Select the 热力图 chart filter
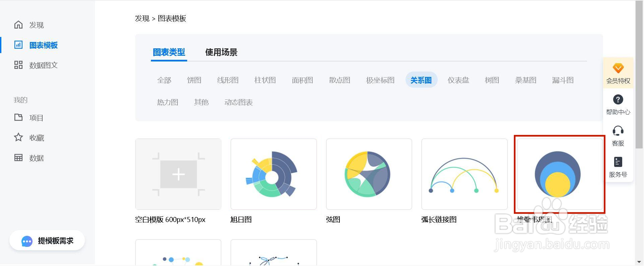Image resolution: width=644 pixels, height=266 pixels. click(x=168, y=102)
